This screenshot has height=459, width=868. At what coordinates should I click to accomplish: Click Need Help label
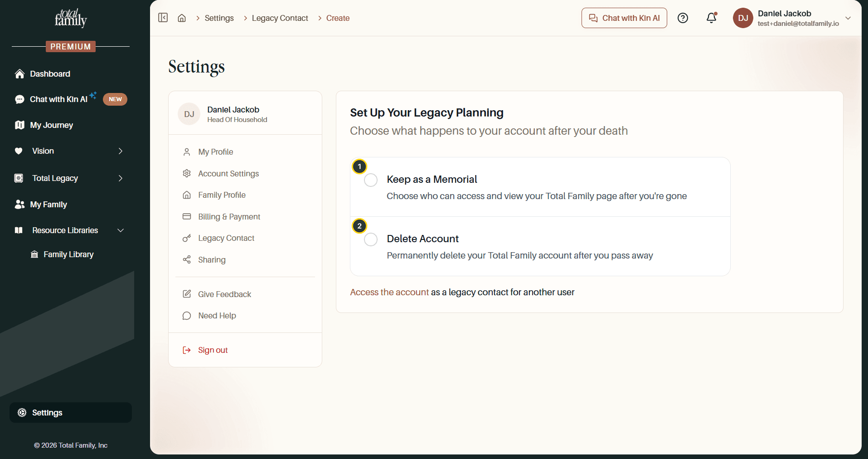tap(217, 316)
